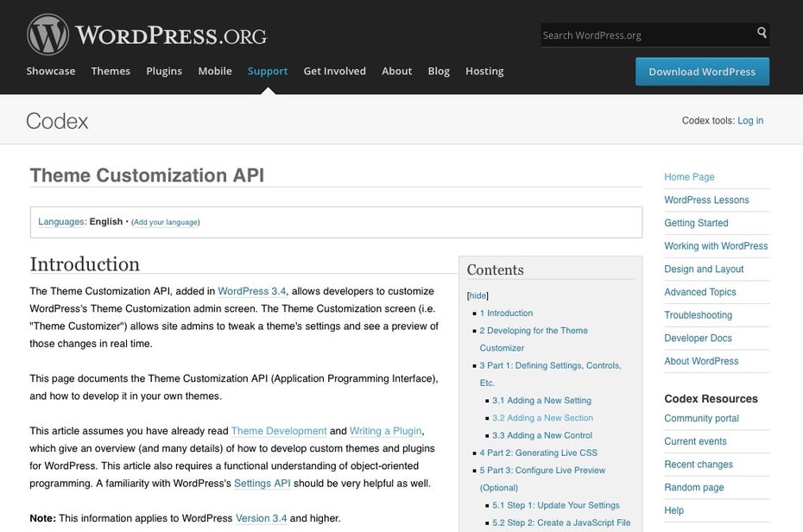Jump to 1 Introduction in contents
Image resolution: width=803 pixels, height=532 pixels.
506,313
